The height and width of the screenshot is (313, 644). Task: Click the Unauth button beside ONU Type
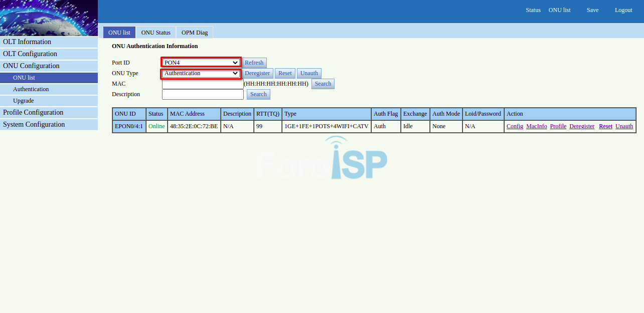click(309, 73)
